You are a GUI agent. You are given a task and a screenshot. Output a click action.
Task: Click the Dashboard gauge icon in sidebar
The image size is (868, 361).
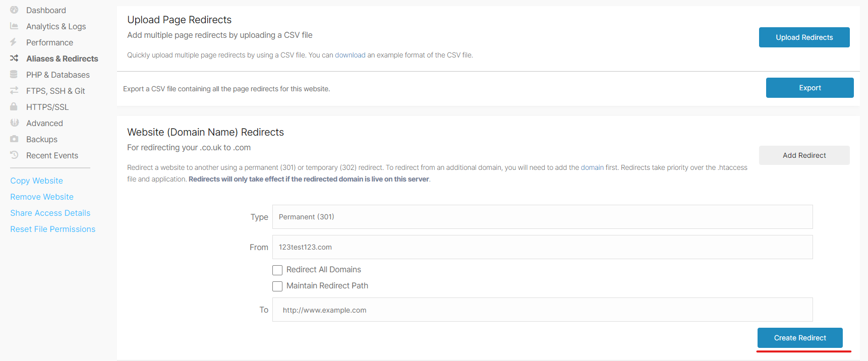(14, 10)
